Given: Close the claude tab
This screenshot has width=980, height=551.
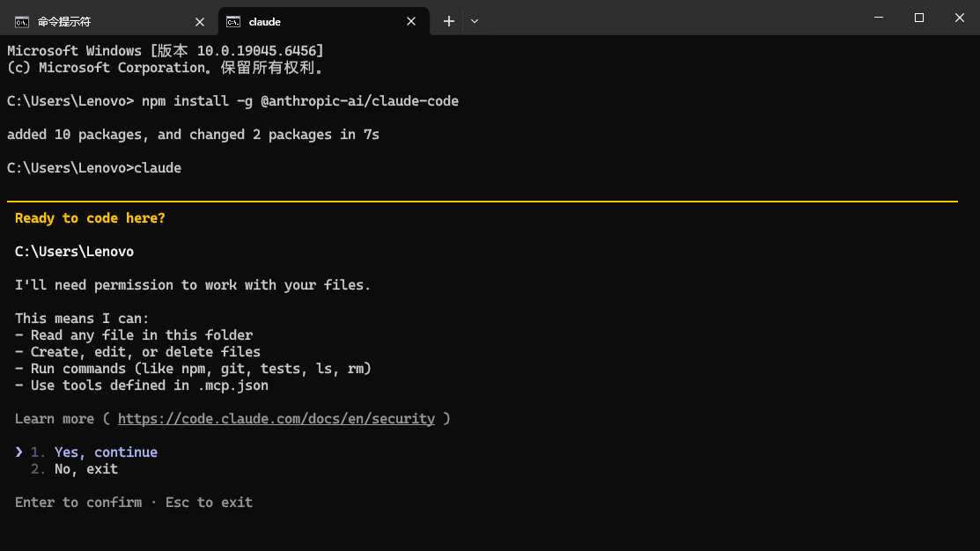Looking at the screenshot, I should [410, 21].
